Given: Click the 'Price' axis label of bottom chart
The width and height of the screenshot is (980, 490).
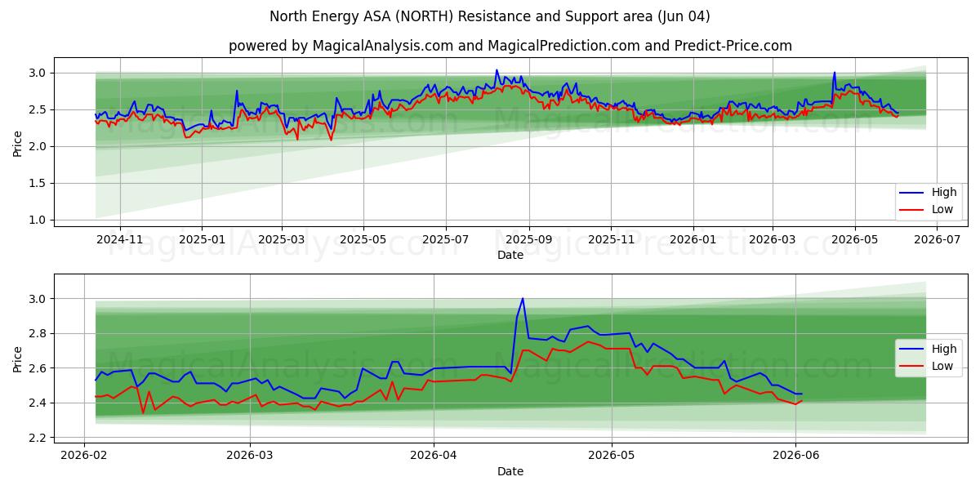Looking at the screenshot, I should pos(18,359).
